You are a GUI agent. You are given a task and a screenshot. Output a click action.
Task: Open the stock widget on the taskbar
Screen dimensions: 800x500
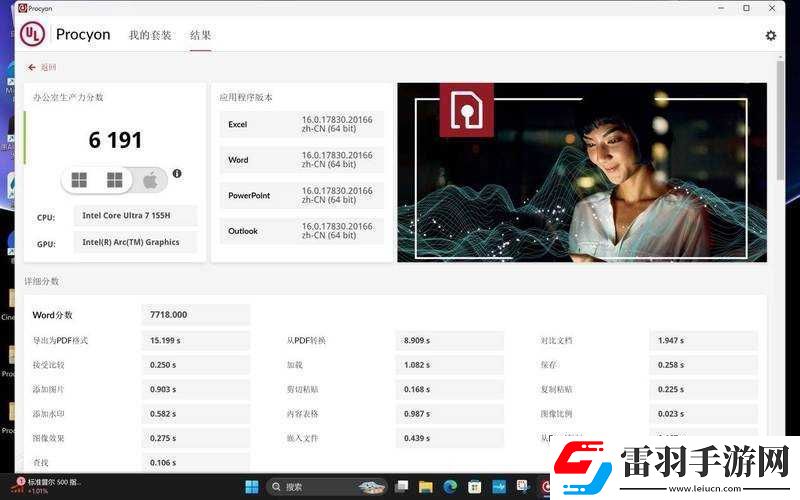[48, 486]
